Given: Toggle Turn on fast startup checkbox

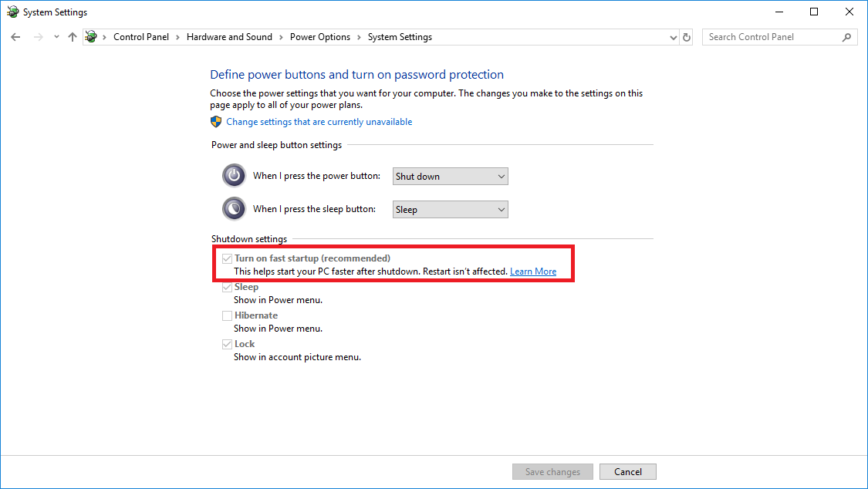Looking at the screenshot, I should pos(227,258).
